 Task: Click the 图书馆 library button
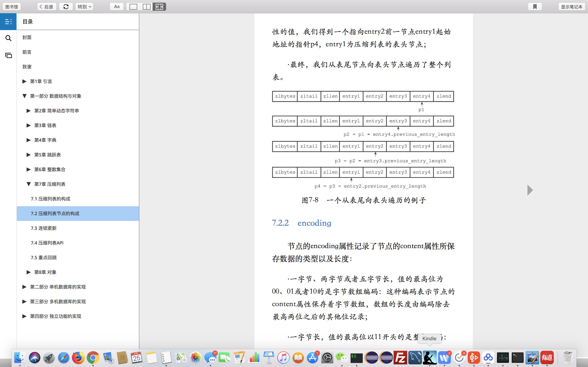pyautogui.click(x=12, y=7)
